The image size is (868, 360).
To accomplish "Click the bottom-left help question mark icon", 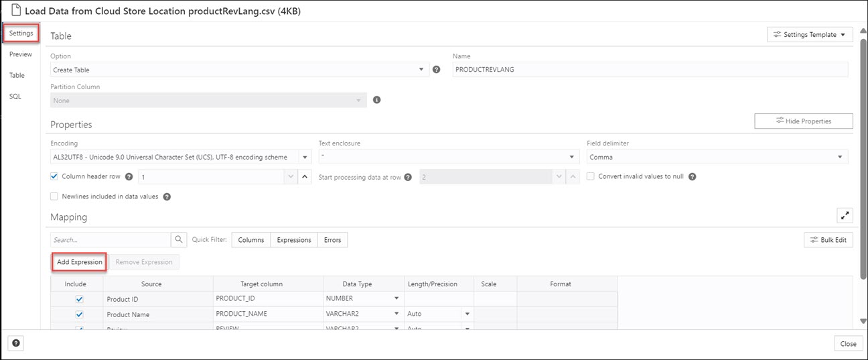I will 16,343.
